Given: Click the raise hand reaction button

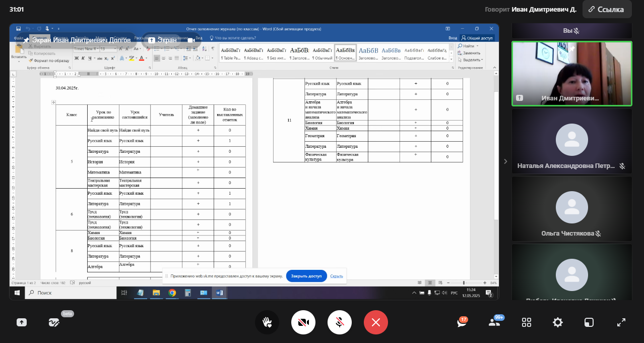Looking at the screenshot, I should [x=267, y=322].
